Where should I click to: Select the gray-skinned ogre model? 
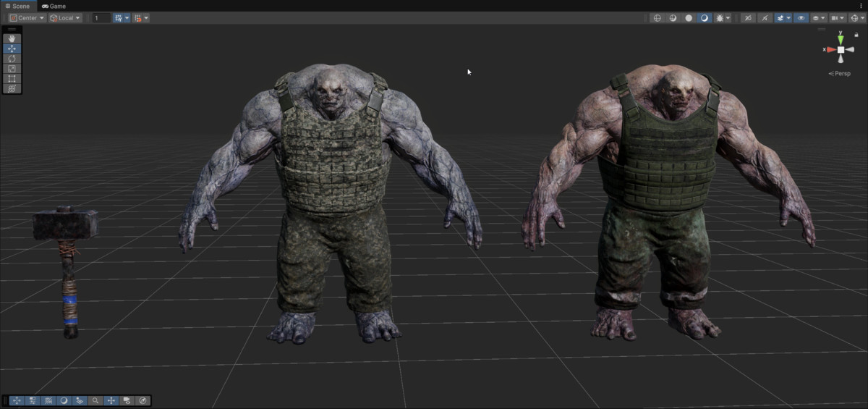click(331, 203)
